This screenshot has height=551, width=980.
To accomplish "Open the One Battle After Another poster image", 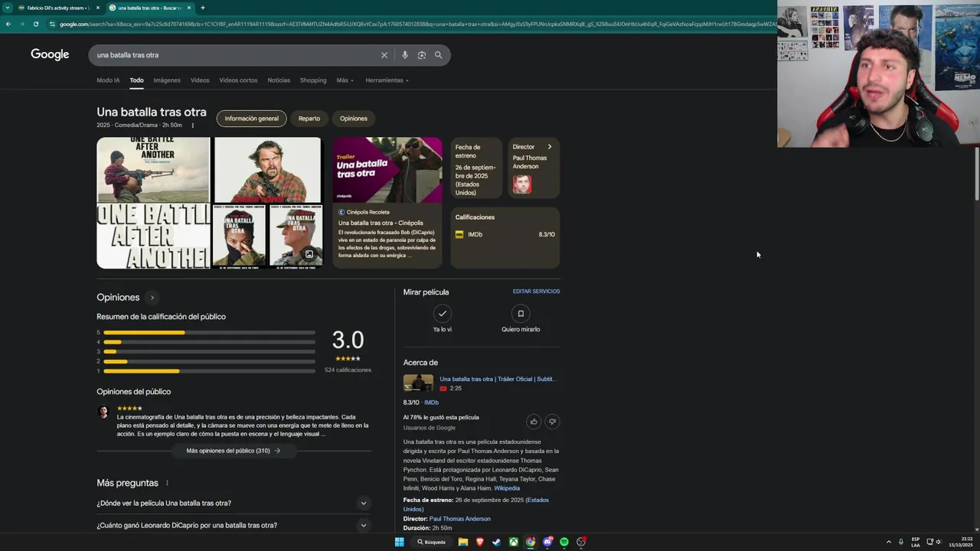I will 153,170.
